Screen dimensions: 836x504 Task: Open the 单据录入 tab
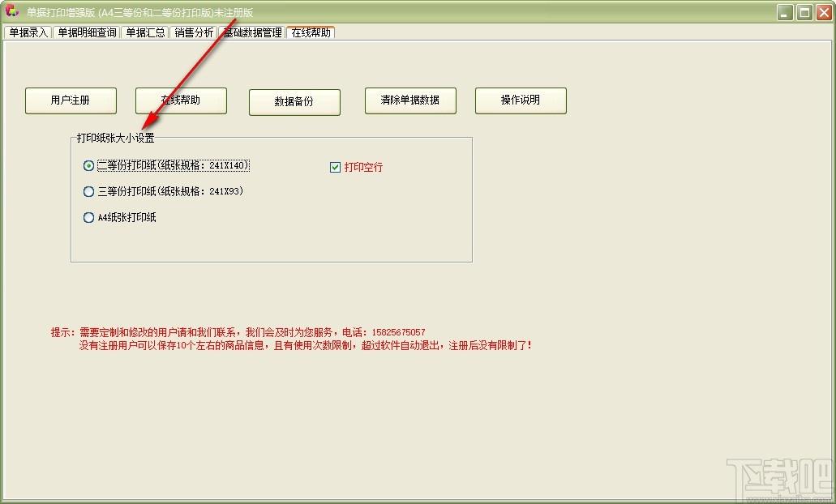click(28, 32)
